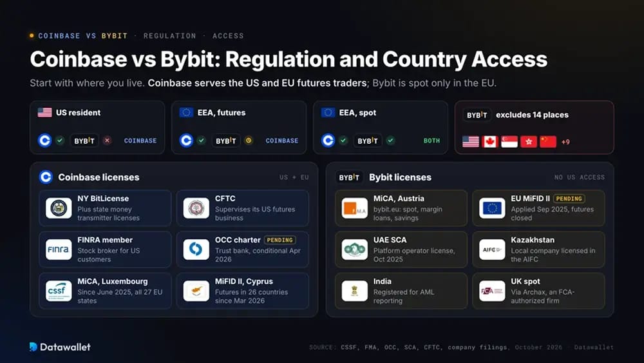Click the green check beside Bybit in EEA, spot card
This screenshot has width=644, height=363.
point(391,141)
